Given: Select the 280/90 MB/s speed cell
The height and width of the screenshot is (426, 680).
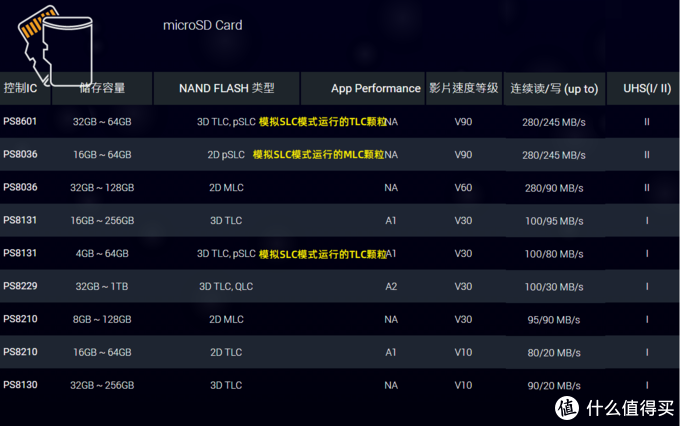Looking at the screenshot, I should (x=554, y=188).
